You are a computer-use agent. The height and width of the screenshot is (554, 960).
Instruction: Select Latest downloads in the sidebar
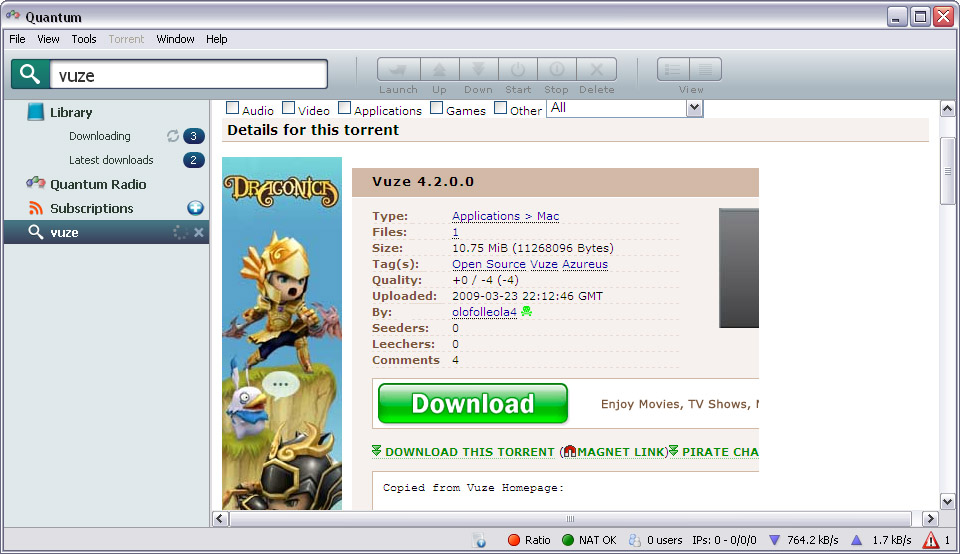click(x=111, y=160)
